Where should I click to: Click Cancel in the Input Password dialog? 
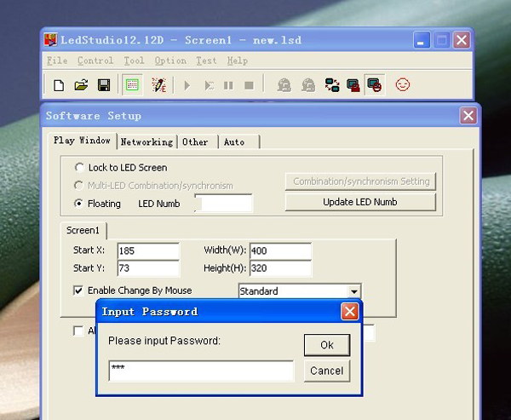point(327,371)
